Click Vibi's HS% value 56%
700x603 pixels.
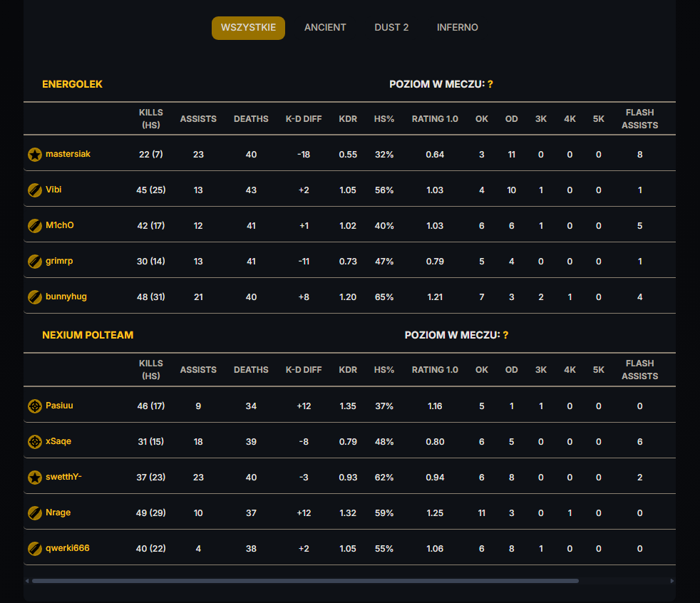(x=384, y=190)
